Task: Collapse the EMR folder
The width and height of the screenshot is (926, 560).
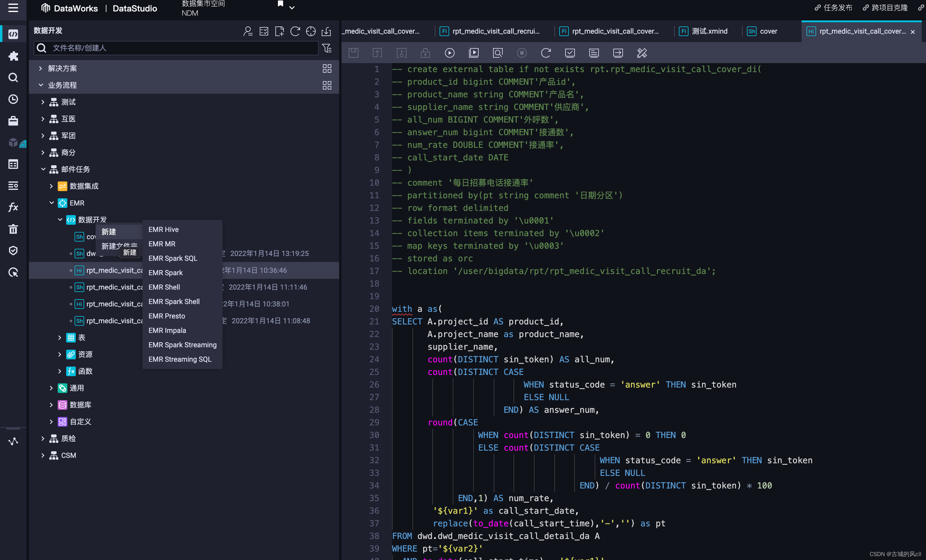Action: [x=51, y=203]
